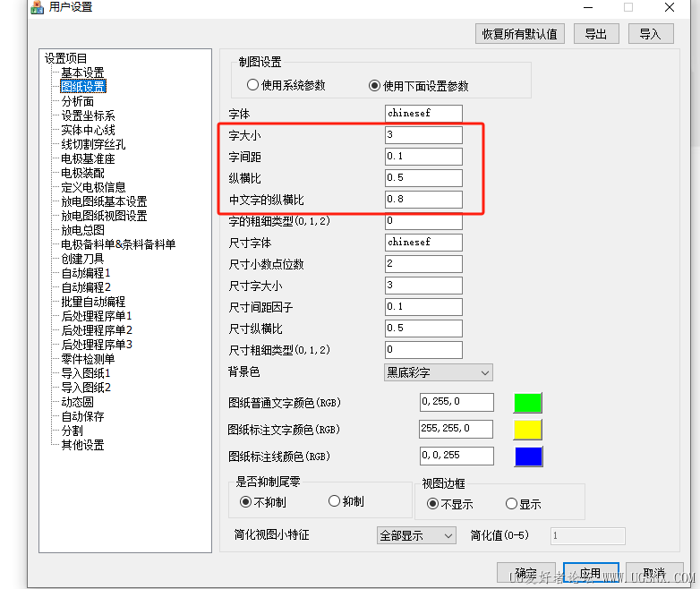
Task: Click the 字大小 input field
Action: [x=423, y=134]
